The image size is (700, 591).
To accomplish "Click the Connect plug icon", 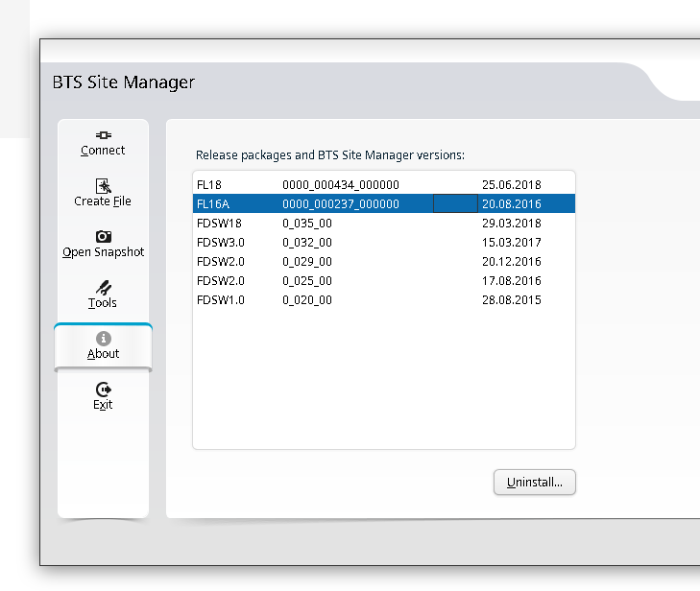I will tap(103, 135).
